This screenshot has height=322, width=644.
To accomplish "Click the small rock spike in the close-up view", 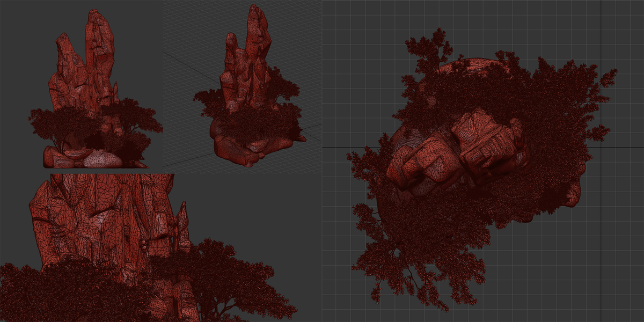I will click(182, 224).
